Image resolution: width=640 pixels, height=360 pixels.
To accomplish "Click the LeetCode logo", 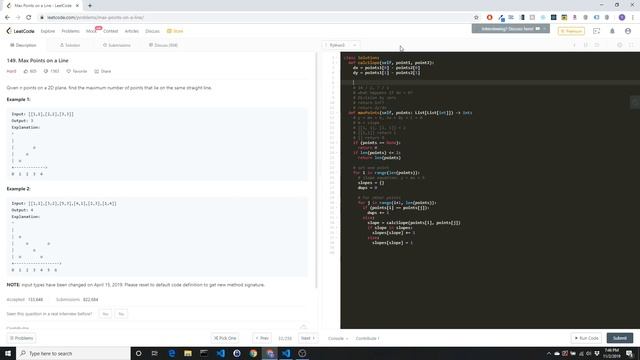I will (x=20, y=31).
